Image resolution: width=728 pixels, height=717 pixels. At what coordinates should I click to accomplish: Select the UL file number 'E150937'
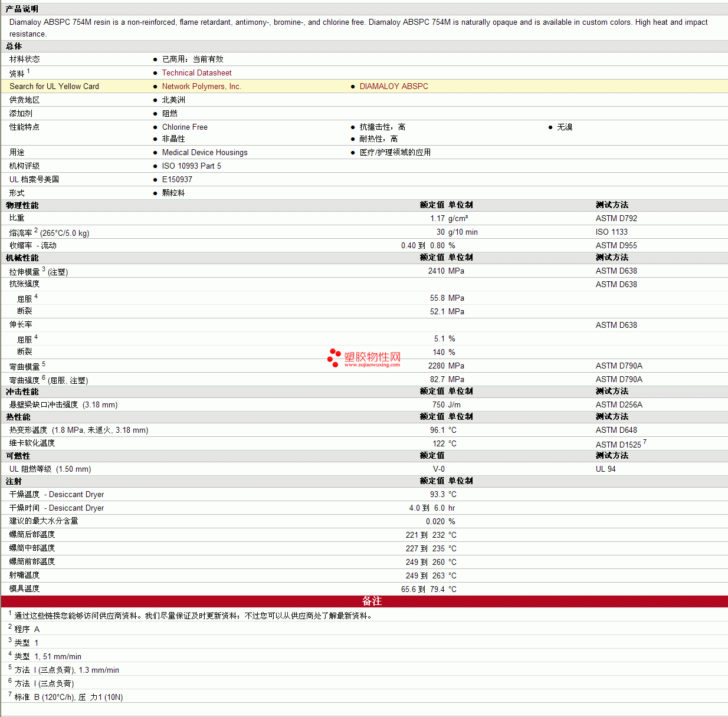pos(177,179)
